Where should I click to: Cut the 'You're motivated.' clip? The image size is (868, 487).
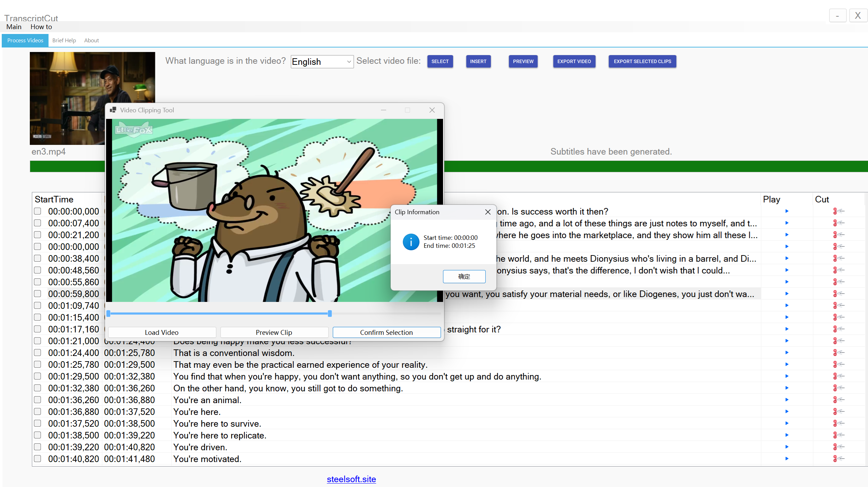(x=839, y=459)
